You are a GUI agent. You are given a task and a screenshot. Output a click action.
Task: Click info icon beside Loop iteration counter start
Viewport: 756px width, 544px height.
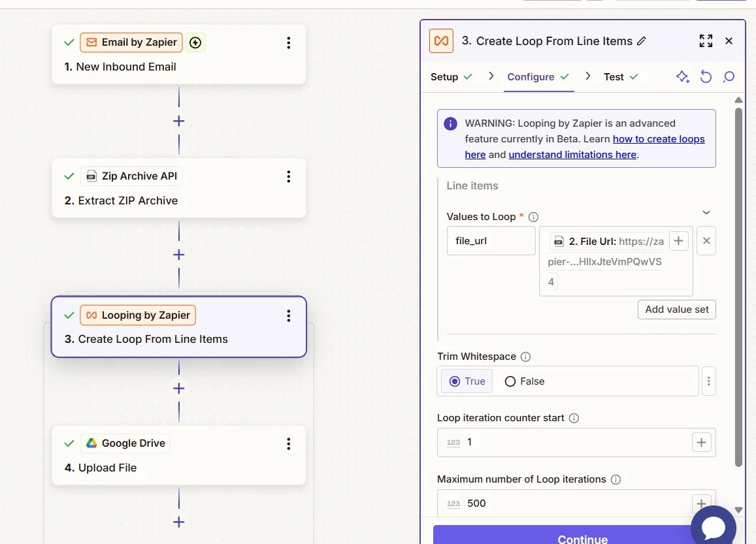pos(574,418)
